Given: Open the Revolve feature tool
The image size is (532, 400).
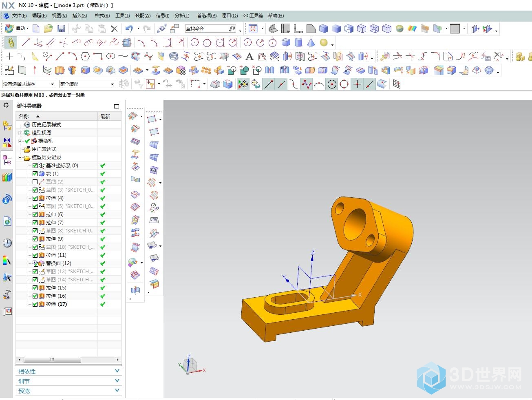Looking at the screenshot, I should [x=72, y=70].
